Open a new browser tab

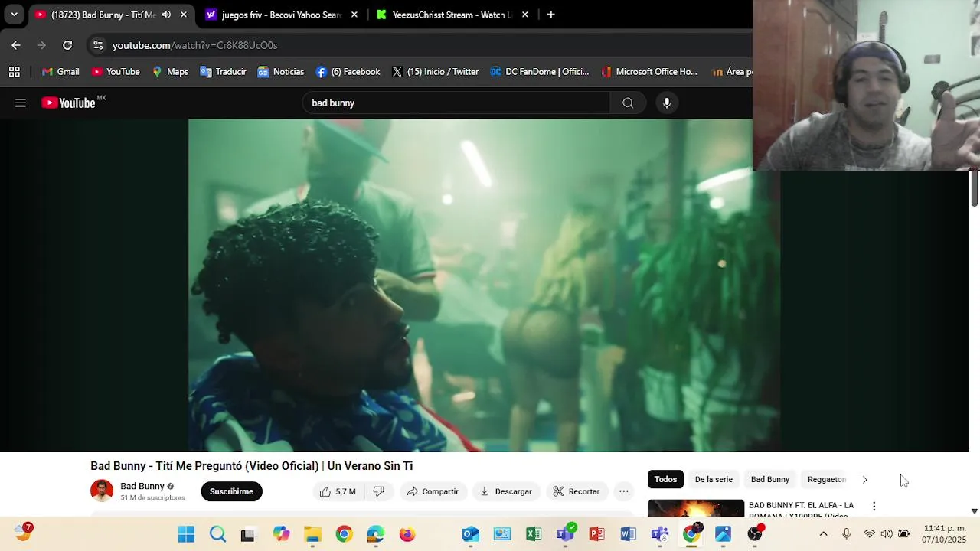(x=550, y=15)
